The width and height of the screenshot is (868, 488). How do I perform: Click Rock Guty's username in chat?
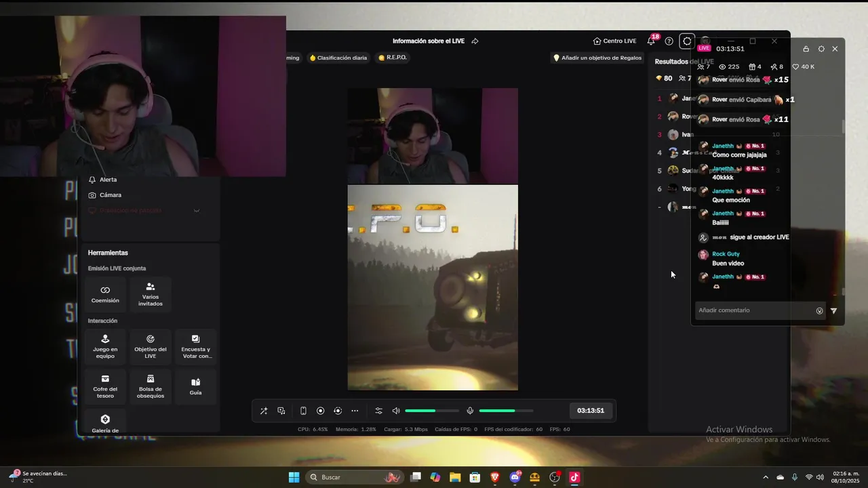pos(726,254)
